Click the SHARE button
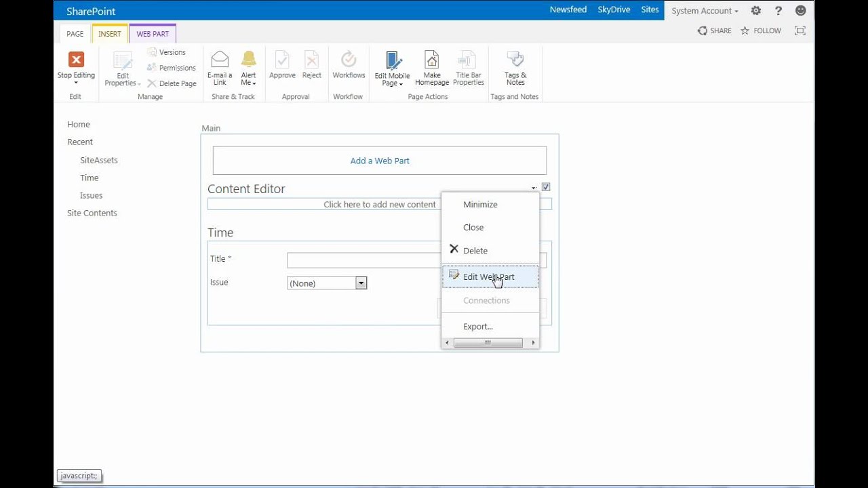Image resolution: width=868 pixels, height=488 pixels. click(x=715, y=30)
